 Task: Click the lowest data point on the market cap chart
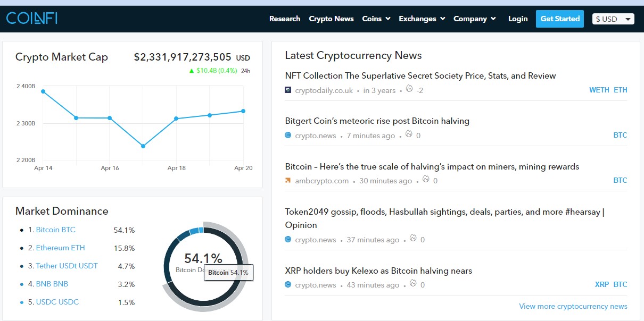coord(143,146)
